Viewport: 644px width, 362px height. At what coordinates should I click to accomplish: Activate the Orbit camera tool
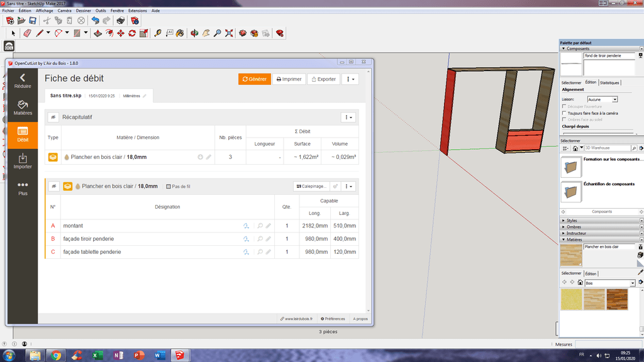point(194,33)
